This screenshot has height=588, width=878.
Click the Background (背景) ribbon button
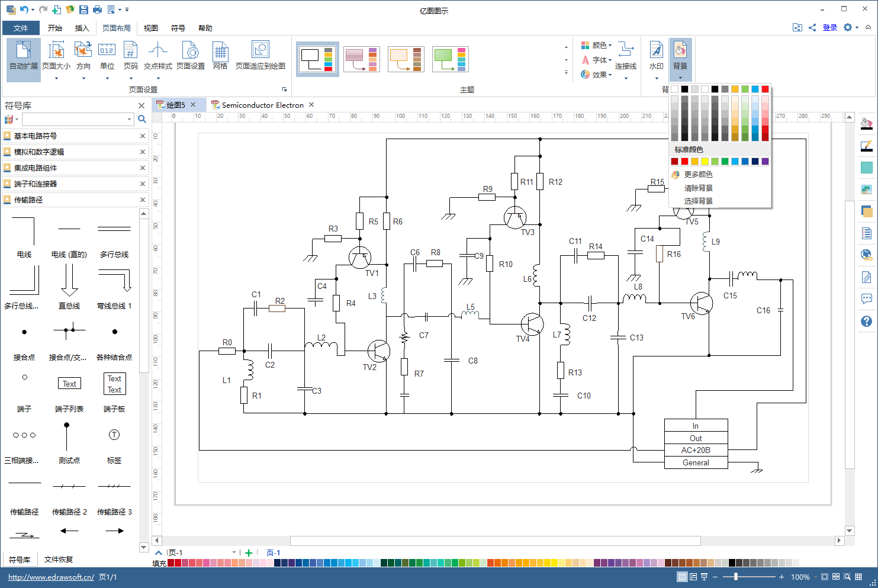[680, 59]
